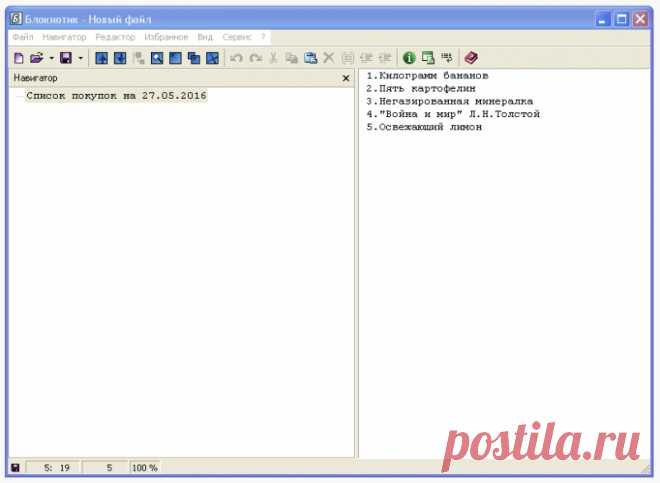The image size is (660, 483).
Task: Click the word-wrap lines icon
Action: 447,57
